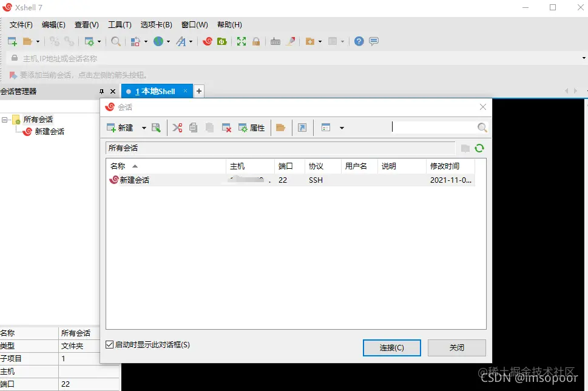Open the 文件(F) menu

pyautogui.click(x=21, y=25)
